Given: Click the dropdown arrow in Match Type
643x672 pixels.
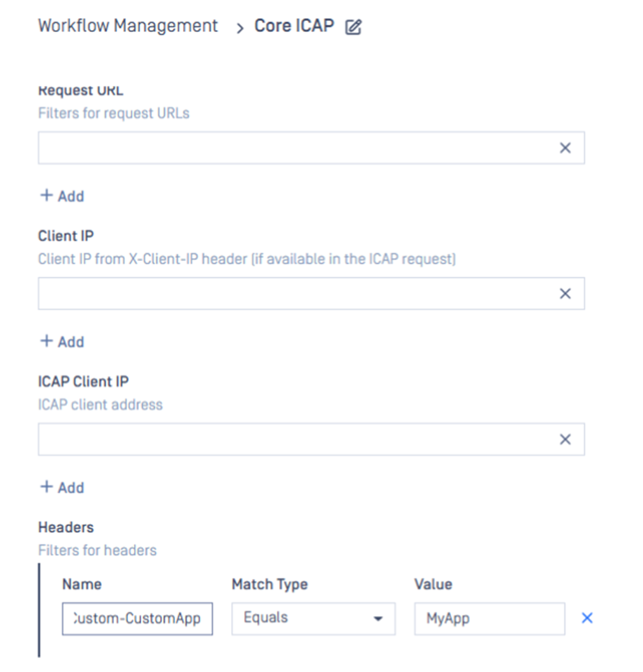Looking at the screenshot, I should tap(378, 619).
